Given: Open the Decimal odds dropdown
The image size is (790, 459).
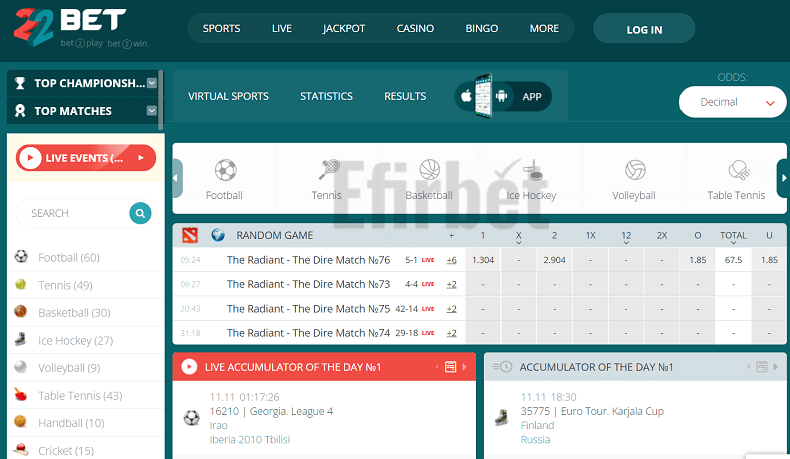Looking at the screenshot, I should click(732, 102).
